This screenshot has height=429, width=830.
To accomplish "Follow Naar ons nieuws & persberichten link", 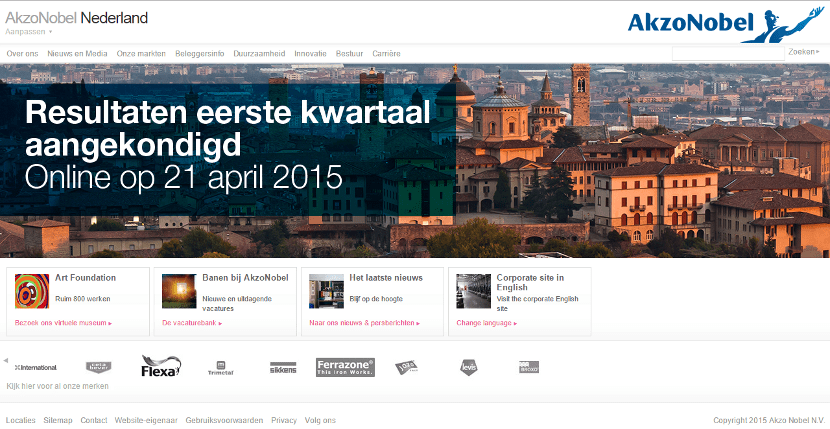I will pos(364,323).
